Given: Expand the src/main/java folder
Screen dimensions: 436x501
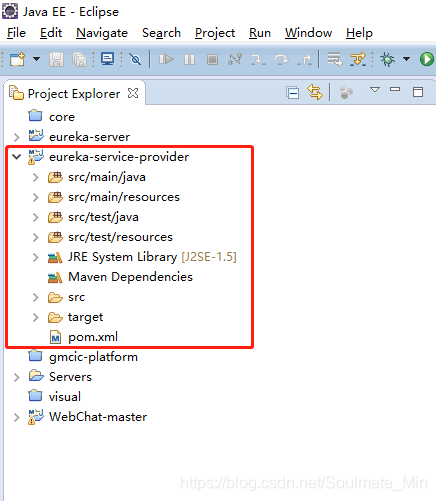Looking at the screenshot, I should tap(36, 177).
